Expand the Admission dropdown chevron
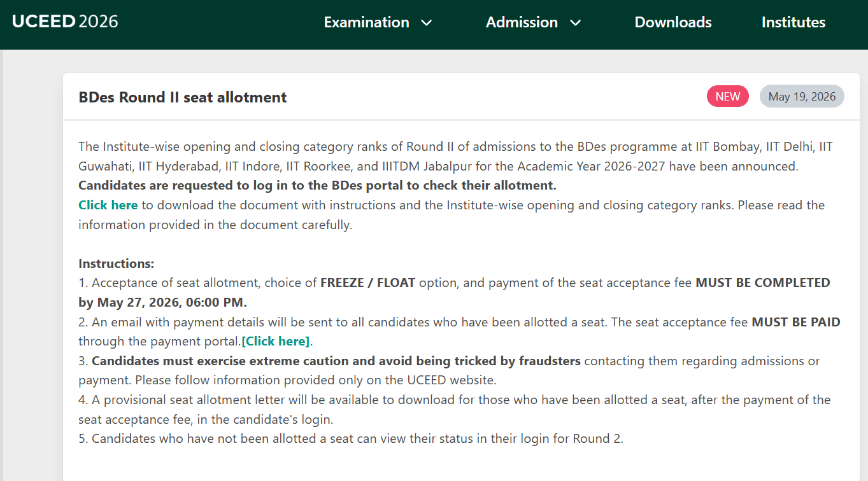The image size is (868, 481). tap(575, 23)
